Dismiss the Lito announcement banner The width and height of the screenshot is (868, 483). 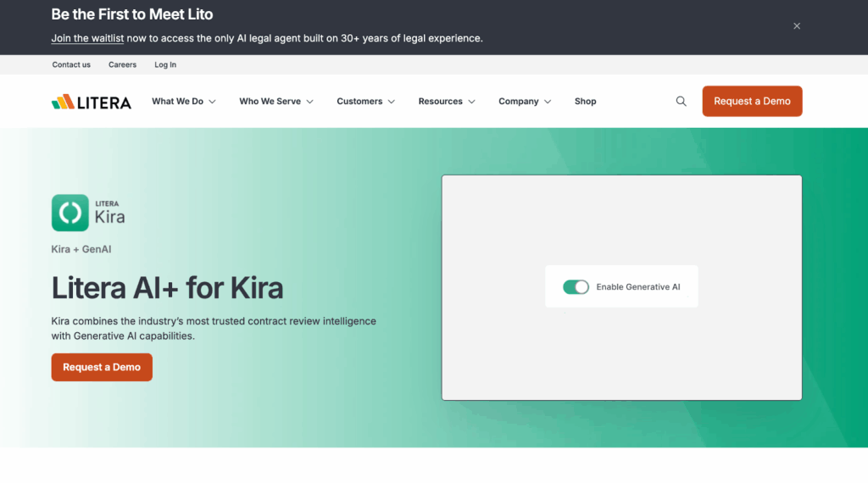tap(797, 26)
